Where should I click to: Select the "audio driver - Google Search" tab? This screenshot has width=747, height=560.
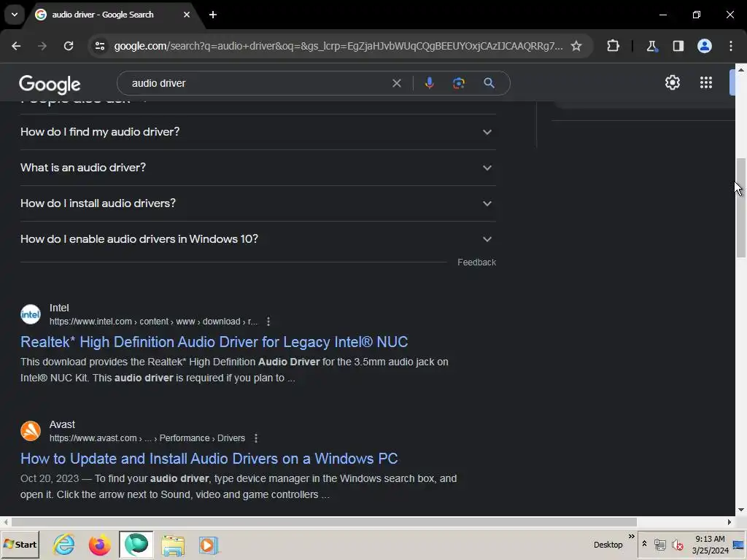point(103,15)
